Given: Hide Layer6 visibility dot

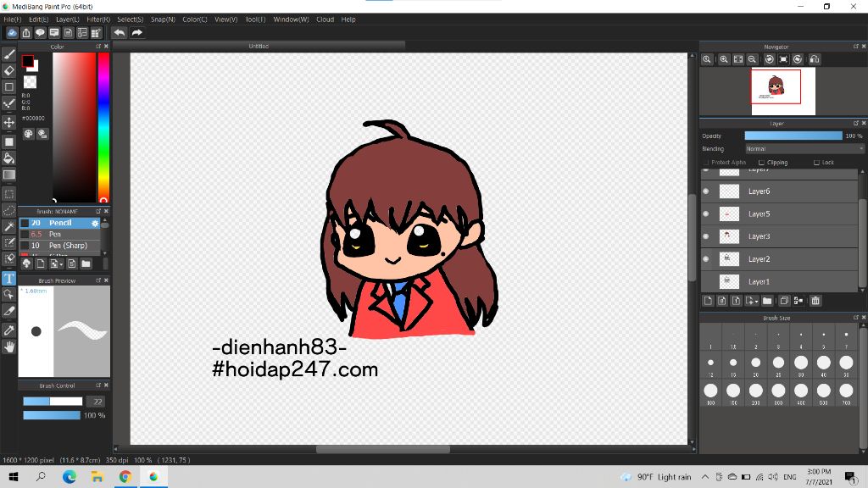Looking at the screenshot, I should click(x=706, y=191).
